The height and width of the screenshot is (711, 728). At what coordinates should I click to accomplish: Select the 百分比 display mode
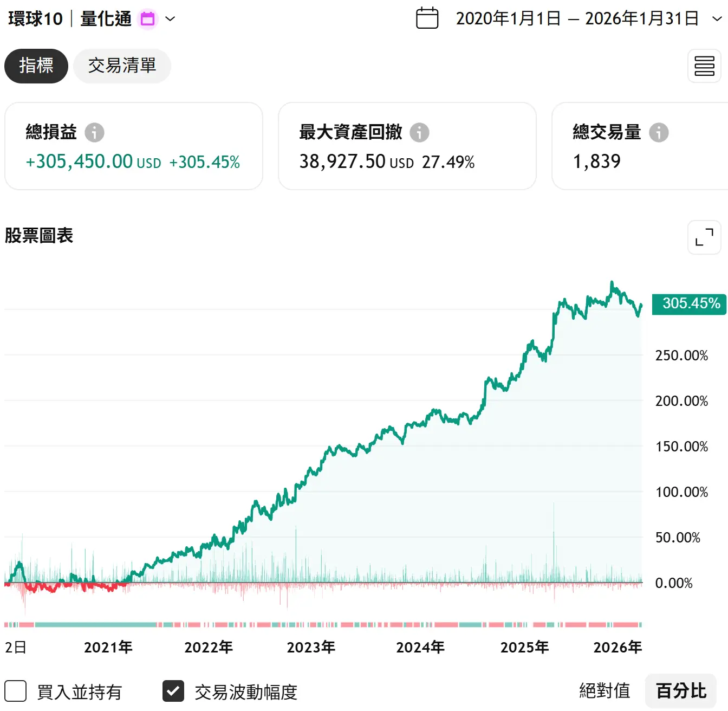pyautogui.click(x=681, y=691)
